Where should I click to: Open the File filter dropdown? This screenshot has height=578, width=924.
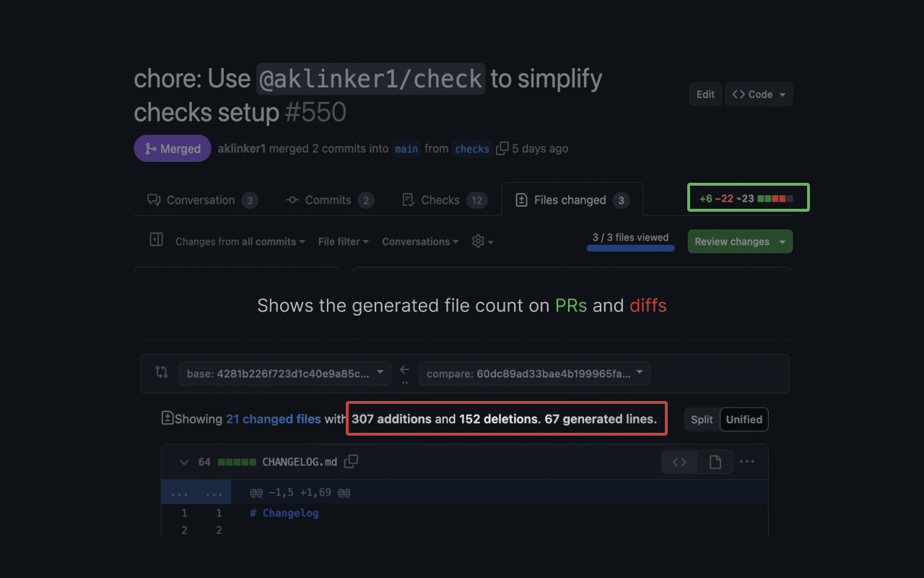coord(344,241)
